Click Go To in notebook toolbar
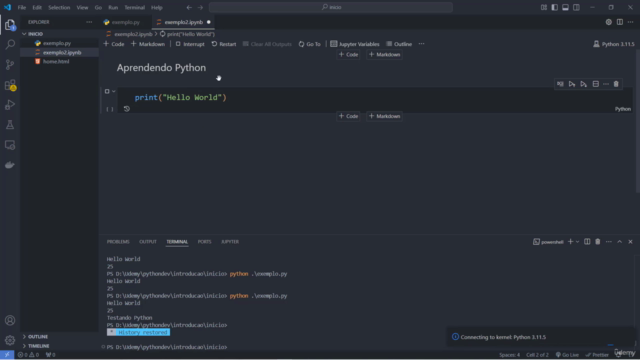 (309, 44)
